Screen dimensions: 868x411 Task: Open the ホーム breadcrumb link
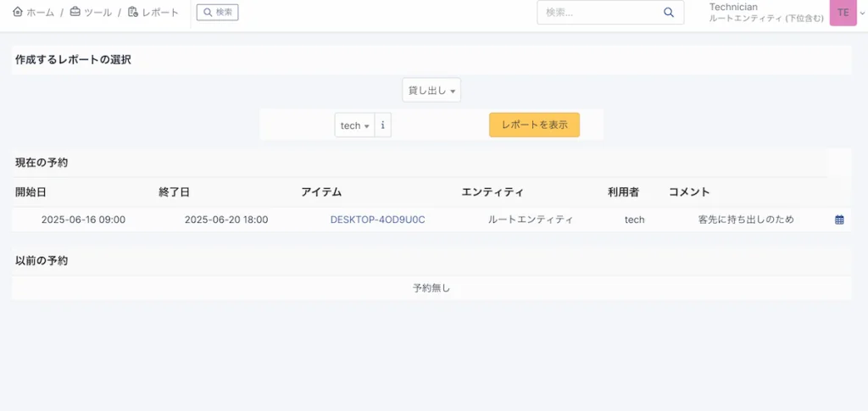point(33,12)
